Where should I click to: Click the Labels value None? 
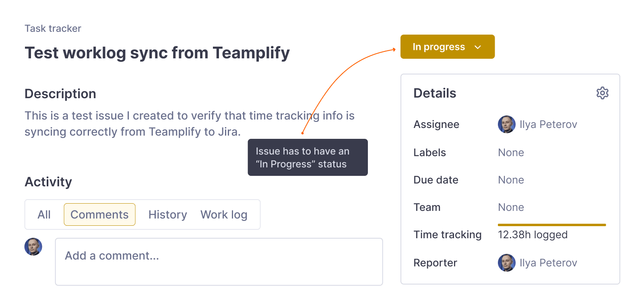coord(511,153)
